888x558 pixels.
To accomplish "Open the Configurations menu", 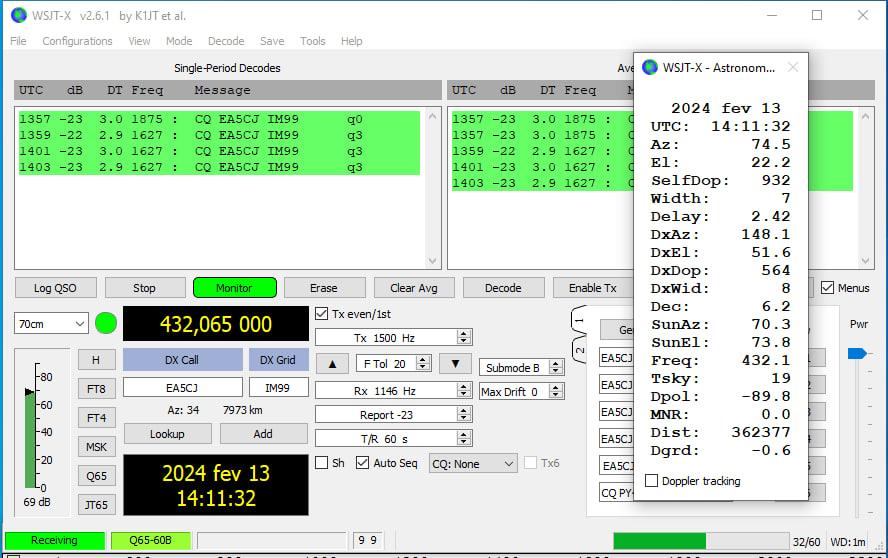I will click(77, 41).
